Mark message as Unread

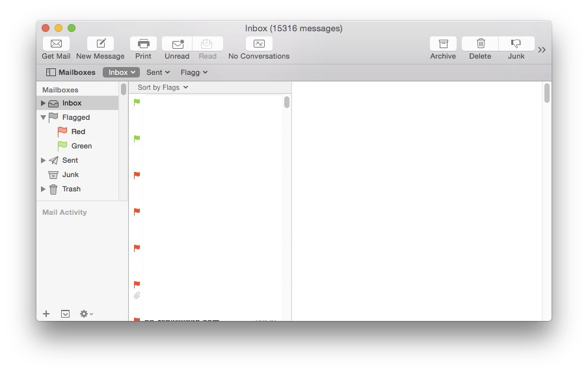click(177, 44)
